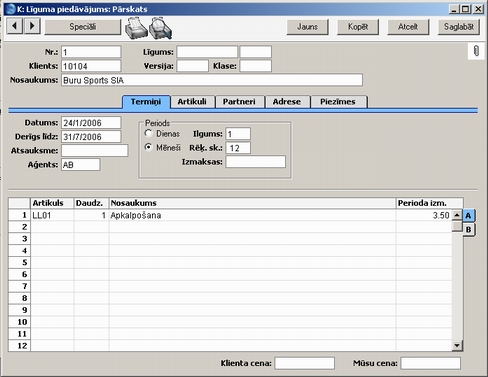
Task: Click the Versija input field
Action: (193, 66)
